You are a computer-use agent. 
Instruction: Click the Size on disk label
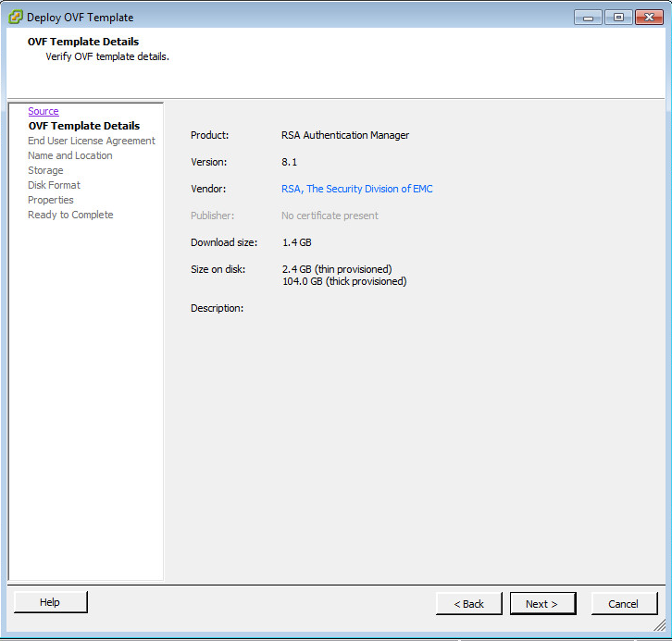[218, 269]
